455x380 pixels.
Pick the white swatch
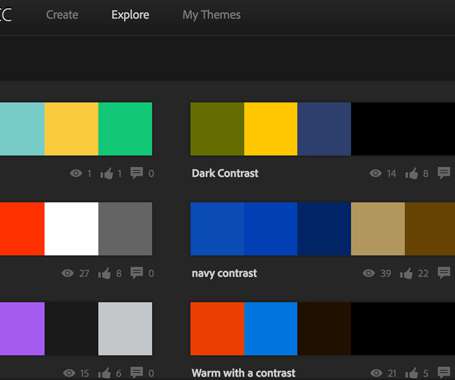point(71,229)
